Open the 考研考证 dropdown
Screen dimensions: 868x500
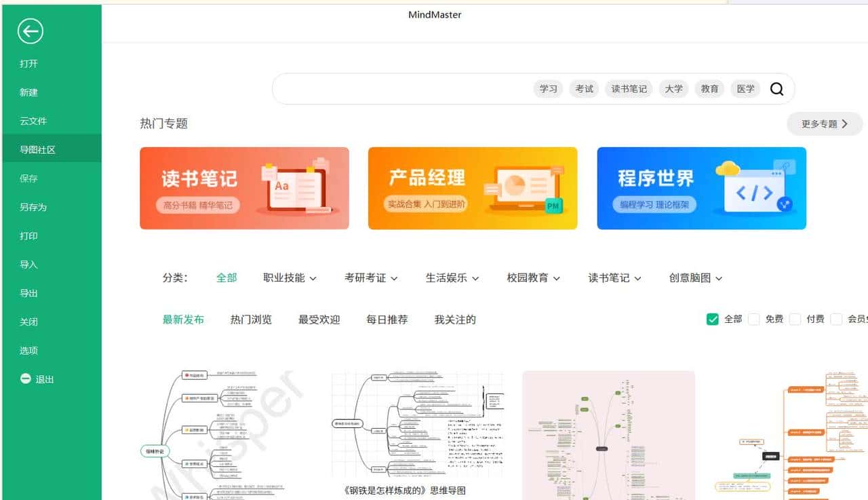pyautogui.click(x=371, y=277)
